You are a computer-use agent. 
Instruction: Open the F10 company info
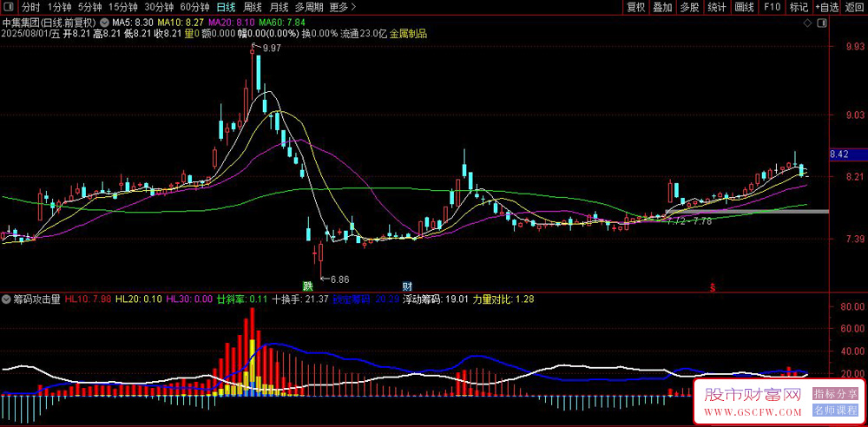(772, 7)
